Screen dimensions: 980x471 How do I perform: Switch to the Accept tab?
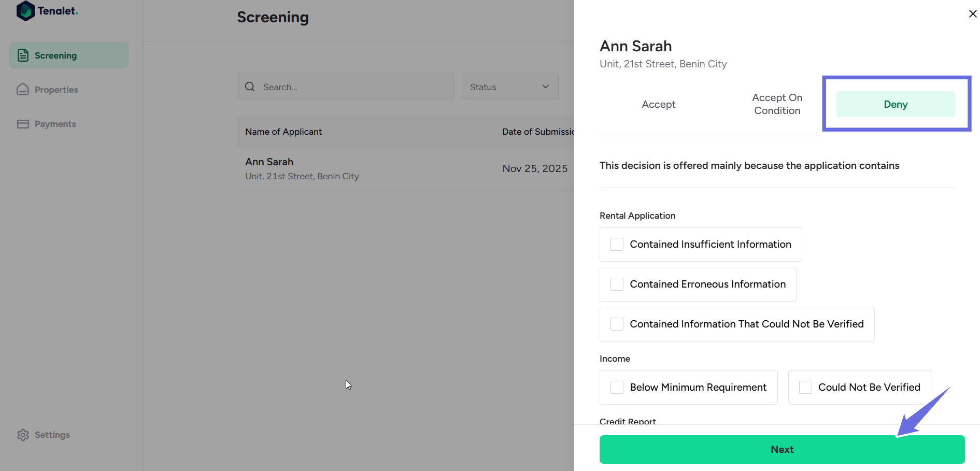[x=658, y=104]
